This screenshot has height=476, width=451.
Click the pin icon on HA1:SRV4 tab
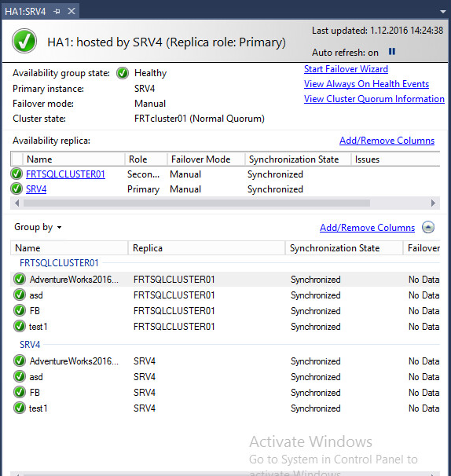(57, 12)
